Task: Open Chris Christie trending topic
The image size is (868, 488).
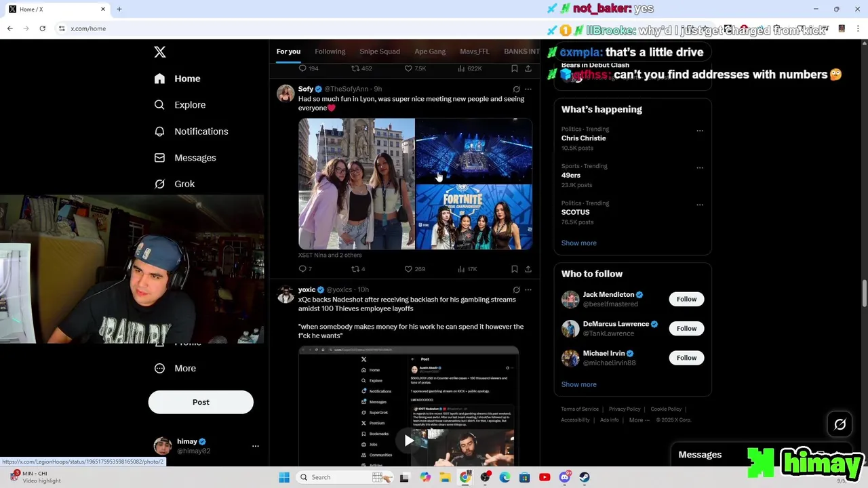Action: click(x=584, y=138)
